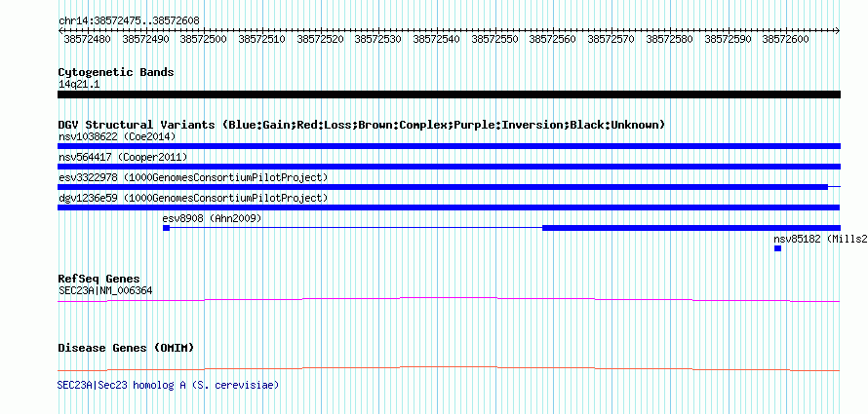868x414 pixels.
Task: Open the SEC23A|NM_006364 gene label
Action: 105,290
